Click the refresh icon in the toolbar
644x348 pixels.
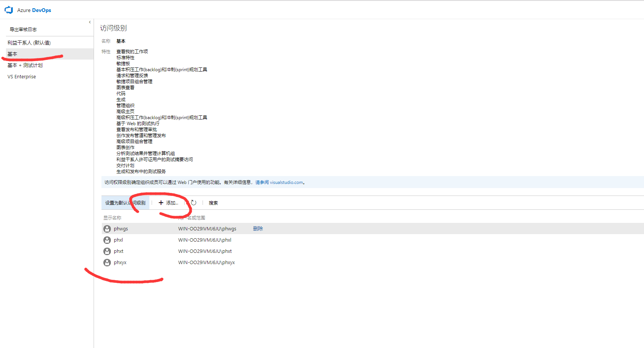(194, 203)
